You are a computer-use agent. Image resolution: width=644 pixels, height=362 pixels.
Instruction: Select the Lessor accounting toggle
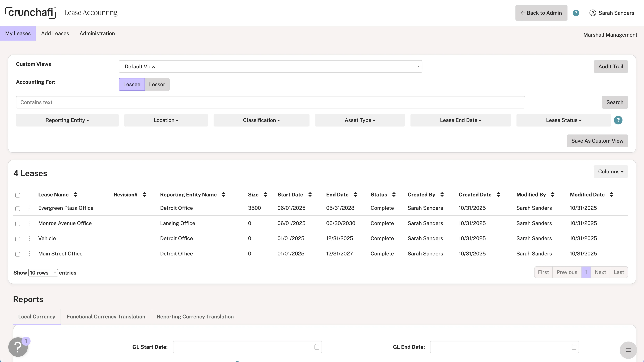pyautogui.click(x=157, y=85)
